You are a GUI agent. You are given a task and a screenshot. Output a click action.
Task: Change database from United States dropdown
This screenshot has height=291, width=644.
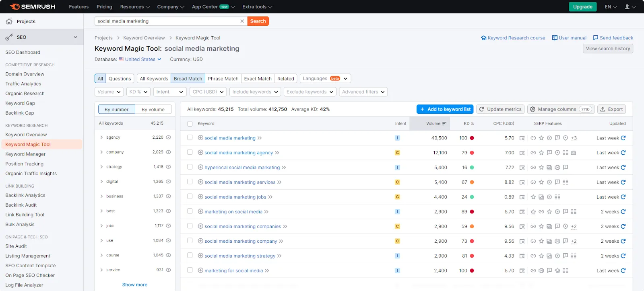[x=140, y=59]
